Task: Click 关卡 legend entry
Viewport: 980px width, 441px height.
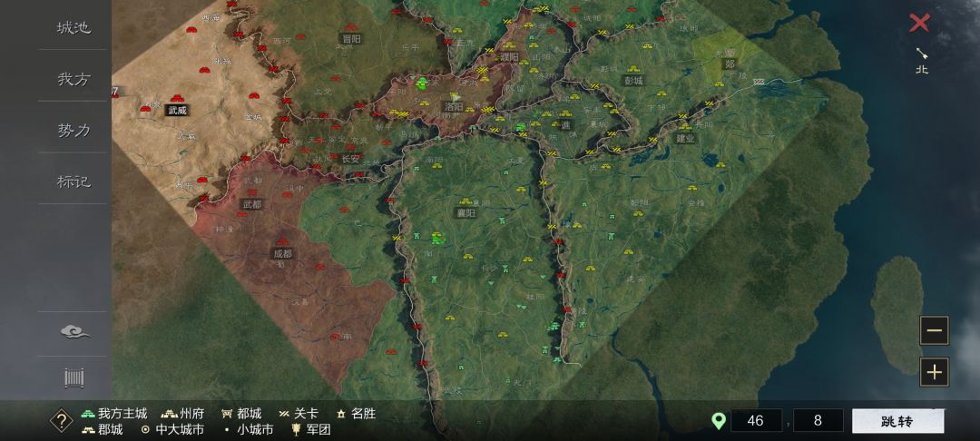Action: click(299, 414)
